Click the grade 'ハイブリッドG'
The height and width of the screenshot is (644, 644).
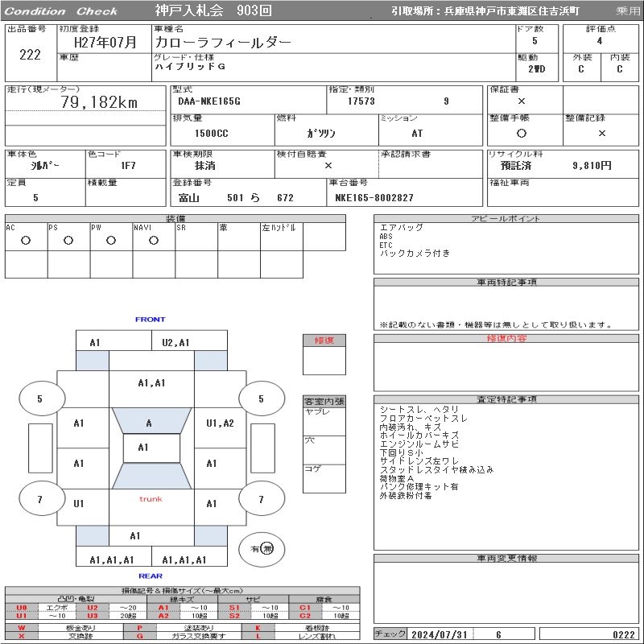190,67
